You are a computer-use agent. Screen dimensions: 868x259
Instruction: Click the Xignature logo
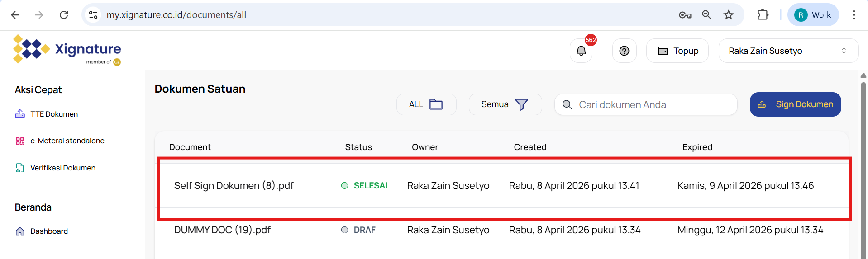point(67,50)
